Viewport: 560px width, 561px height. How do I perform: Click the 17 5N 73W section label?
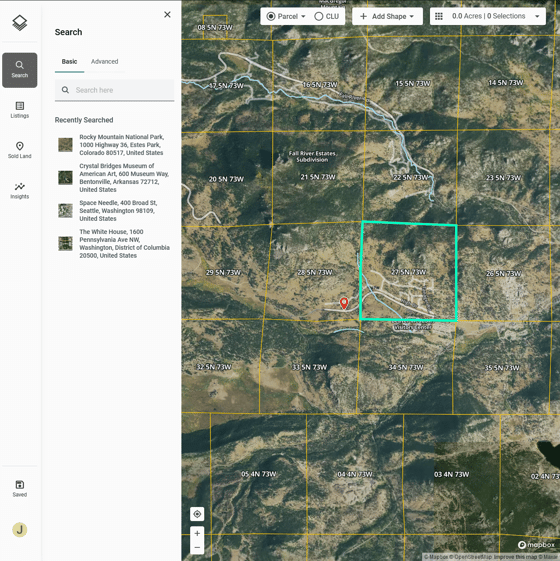(226, 86)
